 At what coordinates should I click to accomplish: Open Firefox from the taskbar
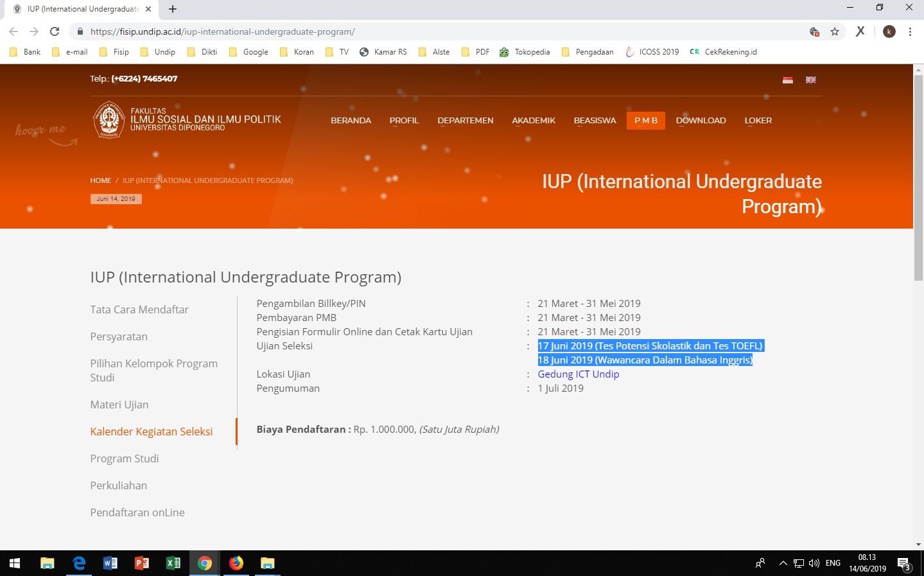[x=236, y=563]
